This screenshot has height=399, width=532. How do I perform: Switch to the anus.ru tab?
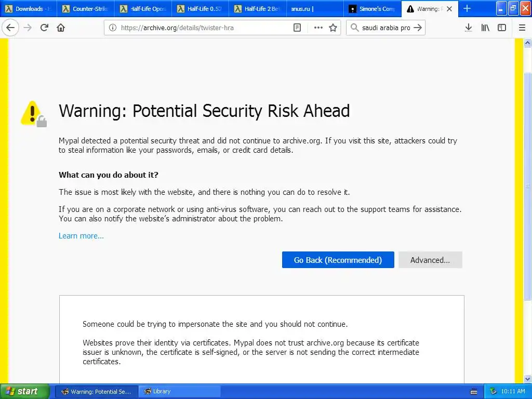point(314,9)
